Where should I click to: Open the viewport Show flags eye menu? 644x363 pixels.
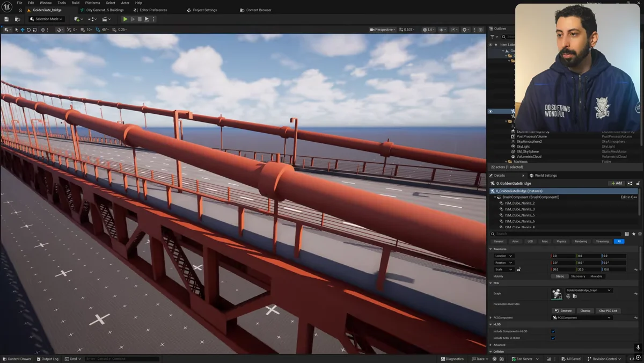click(x=442, y=30)
